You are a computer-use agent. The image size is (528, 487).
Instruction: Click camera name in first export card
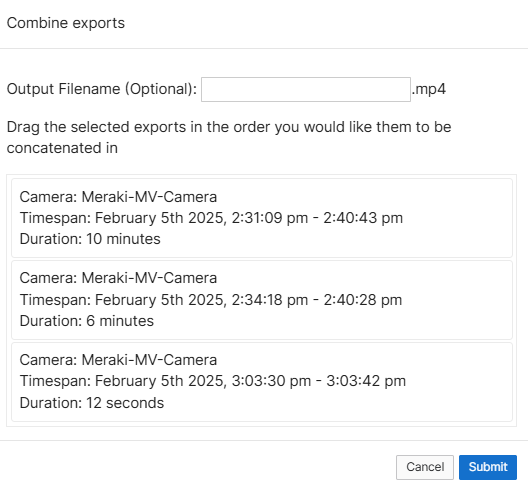click(149, 197)
